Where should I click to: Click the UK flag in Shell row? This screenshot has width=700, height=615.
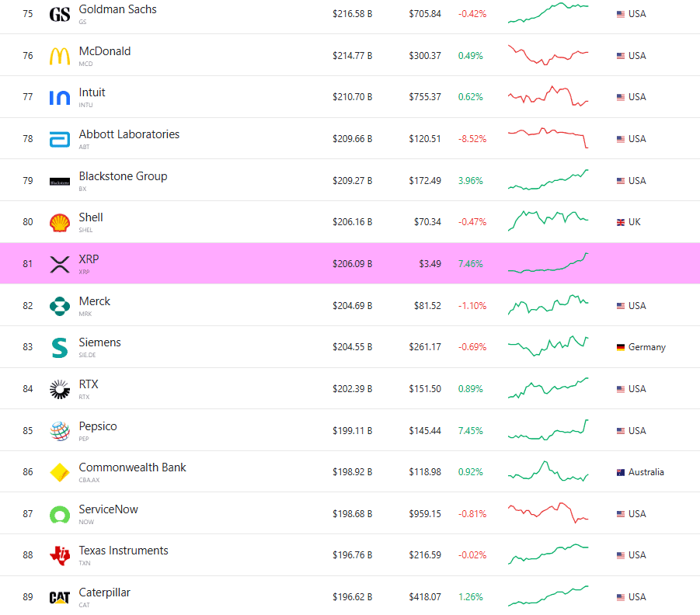pyautogui.click(x=621, y=222)
